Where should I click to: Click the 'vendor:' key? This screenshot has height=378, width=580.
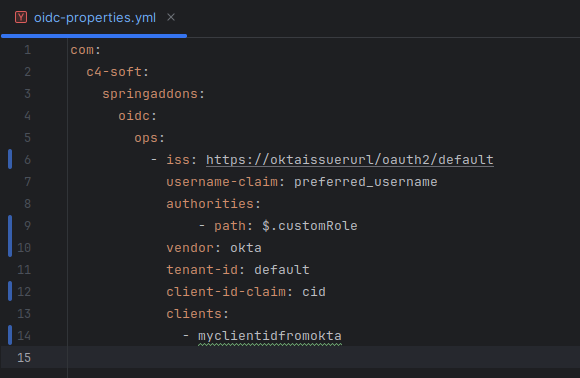(193, 247)
